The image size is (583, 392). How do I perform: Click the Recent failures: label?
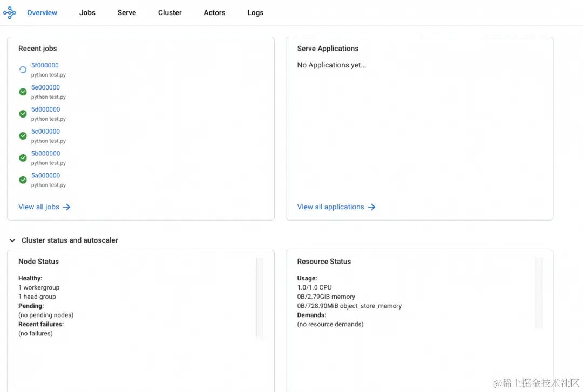tap(41, 325)
